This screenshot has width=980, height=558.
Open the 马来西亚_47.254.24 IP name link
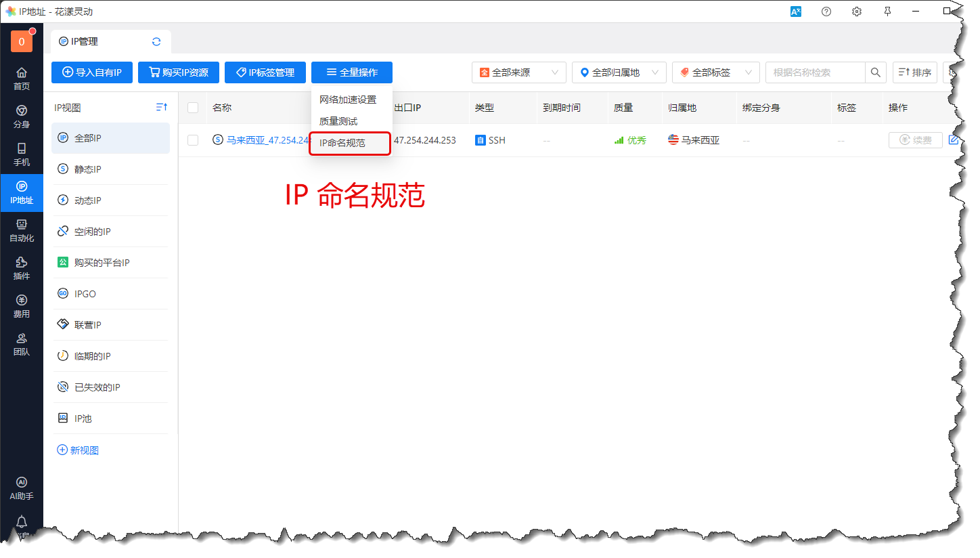click(x=267, y=140)
